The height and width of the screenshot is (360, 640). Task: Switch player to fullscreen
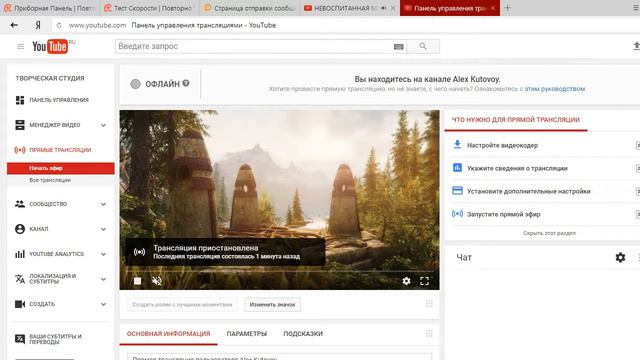(x=424, y=281)
